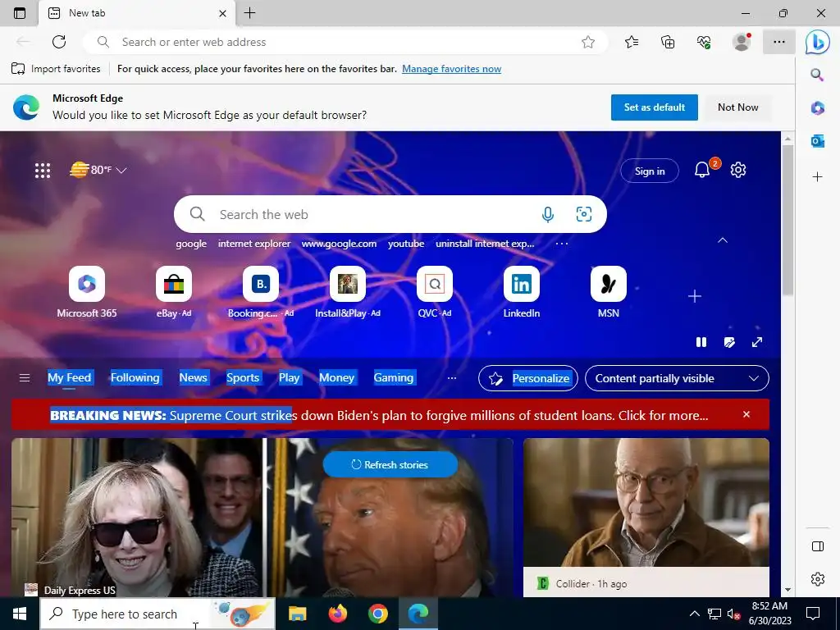Click Refresh stories button
The image size is (840, 630).
[390, 464]
